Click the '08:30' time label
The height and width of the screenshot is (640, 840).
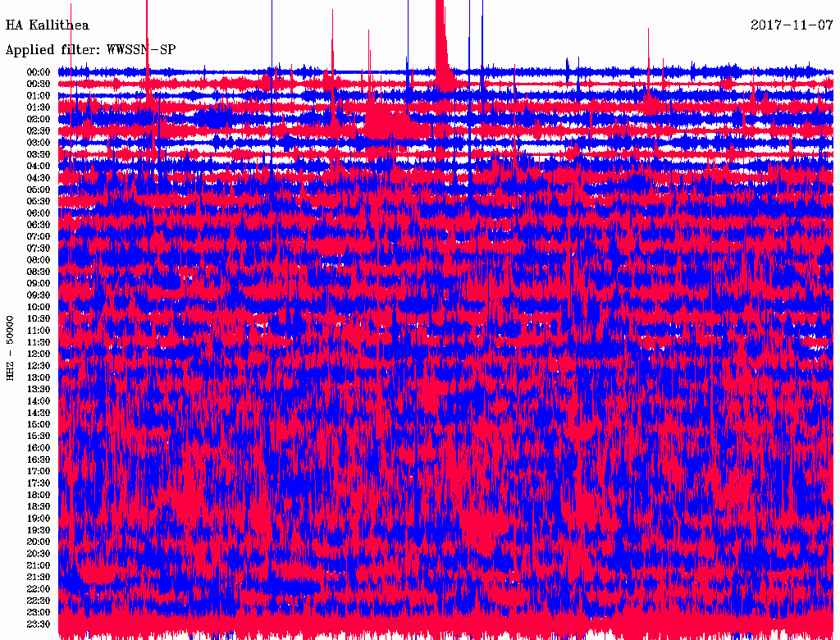click(x=39, y=272)
